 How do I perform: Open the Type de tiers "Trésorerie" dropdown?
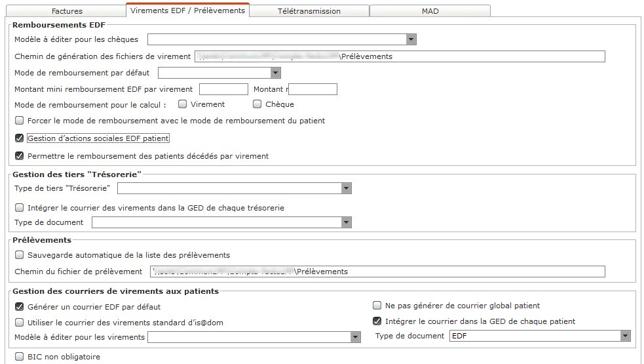coord(235,188)
